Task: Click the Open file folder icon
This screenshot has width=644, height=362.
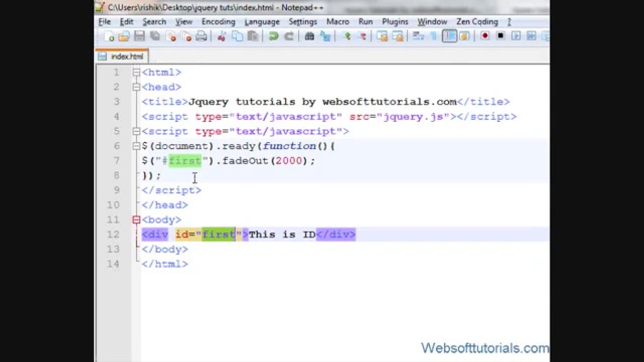Action: click(124, 36)
